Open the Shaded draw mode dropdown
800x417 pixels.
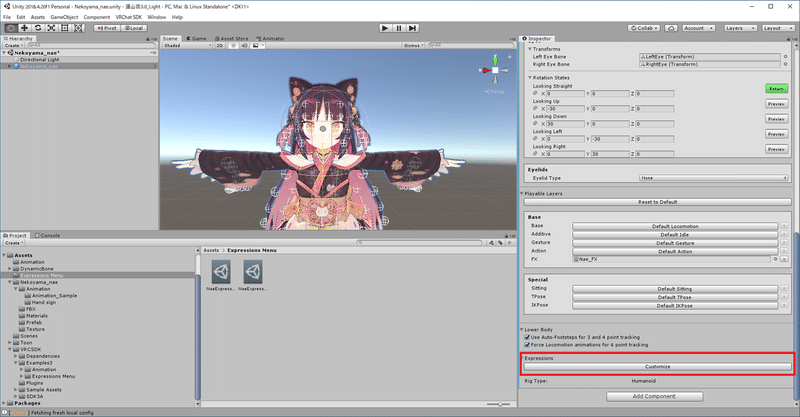[187, 45]
